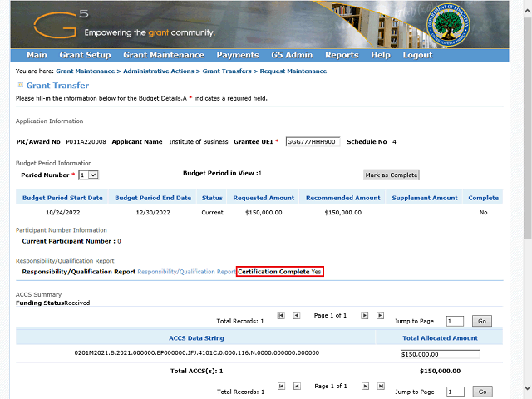Follow the Grant Maintenance breadcrumb link

coord(85,71)
